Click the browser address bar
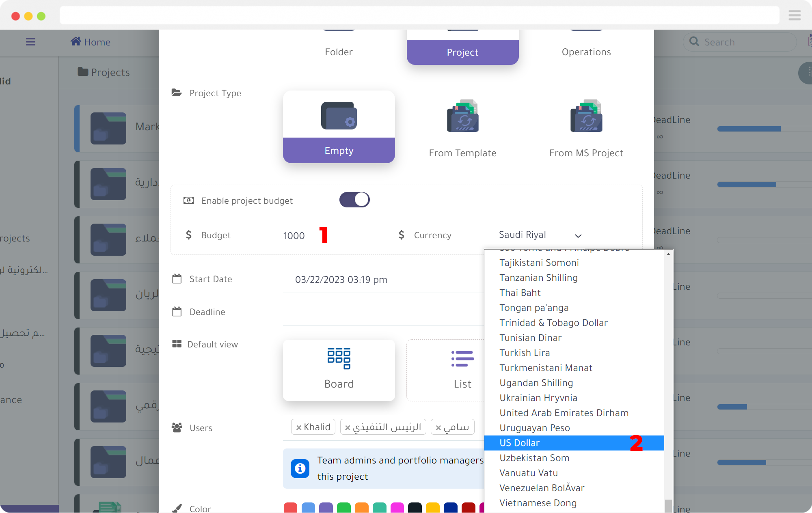This screenshot has height=513, width=812. [x=419, y=15]
